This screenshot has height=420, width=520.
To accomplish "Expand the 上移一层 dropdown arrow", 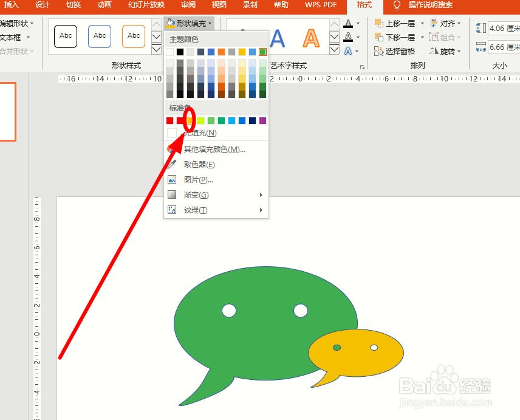I will pos(422,24).
